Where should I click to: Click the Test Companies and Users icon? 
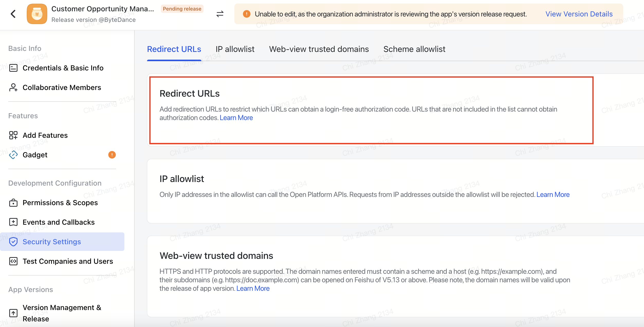point(13,261)
